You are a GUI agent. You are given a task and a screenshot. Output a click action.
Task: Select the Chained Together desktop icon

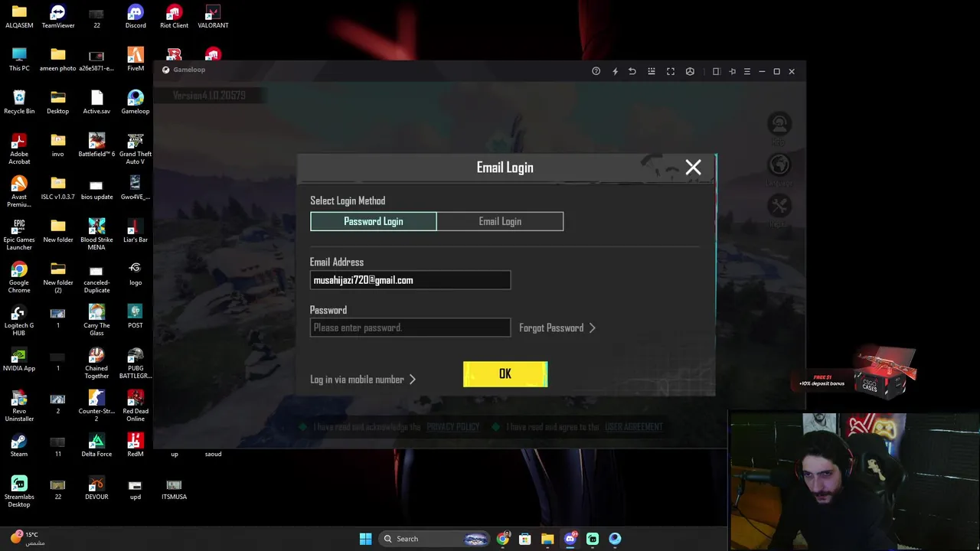click(x=96, y=363)
